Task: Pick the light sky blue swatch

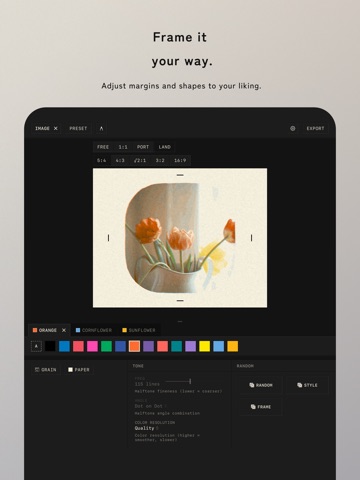Action: pos(219,346)
